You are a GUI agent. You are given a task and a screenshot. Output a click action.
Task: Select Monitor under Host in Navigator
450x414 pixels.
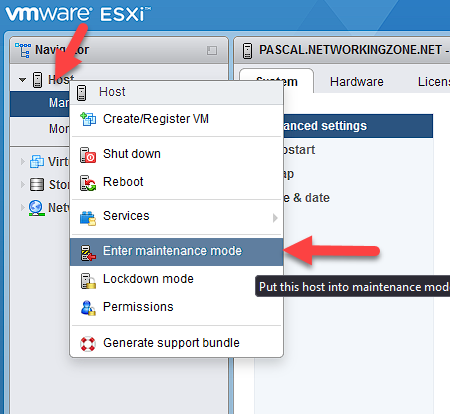pyautogui.click(x=40, y=128)
